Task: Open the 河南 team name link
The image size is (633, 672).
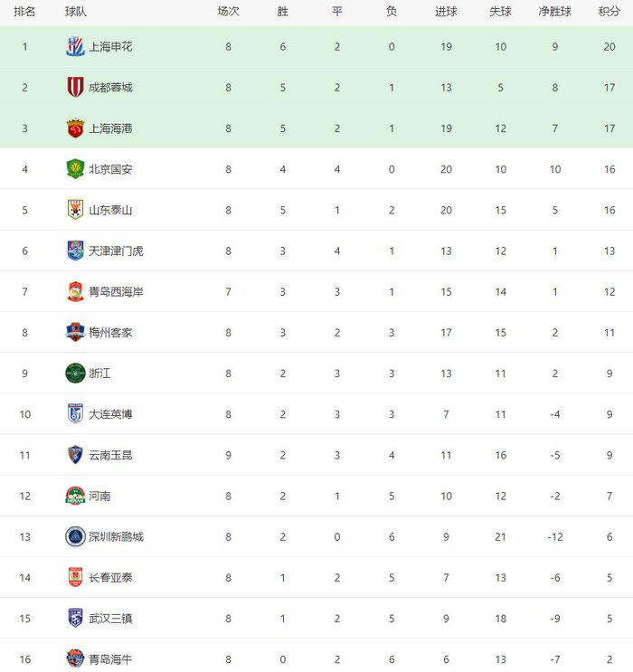Action: pos(100,496)
